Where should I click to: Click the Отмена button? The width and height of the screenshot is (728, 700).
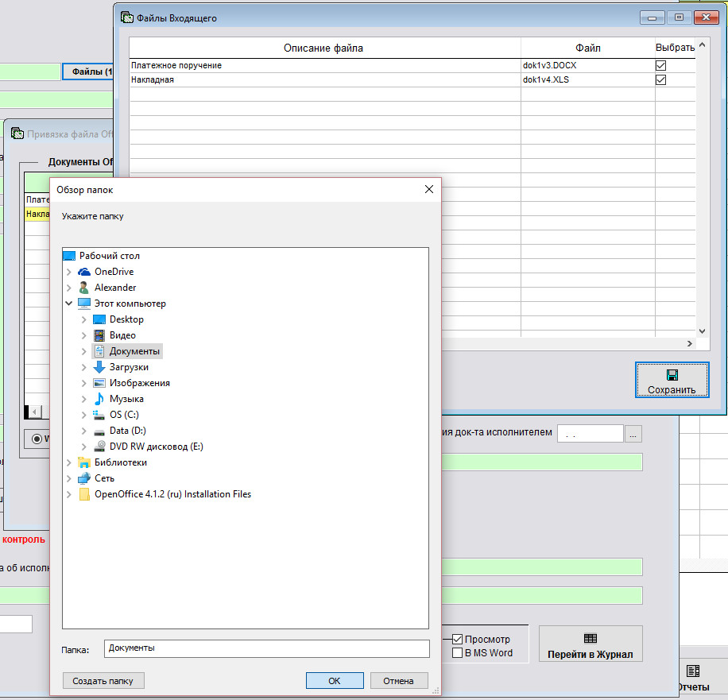click(399, 680)
